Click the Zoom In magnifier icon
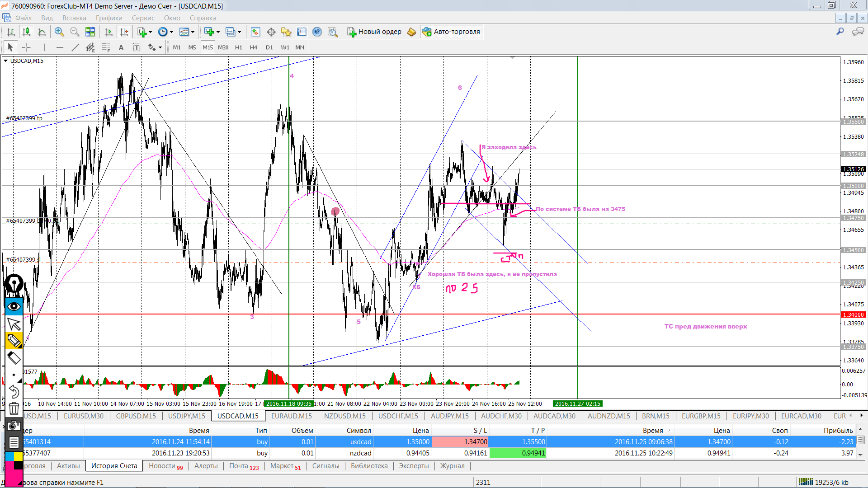The image size is (868, 488). [59, 32]
